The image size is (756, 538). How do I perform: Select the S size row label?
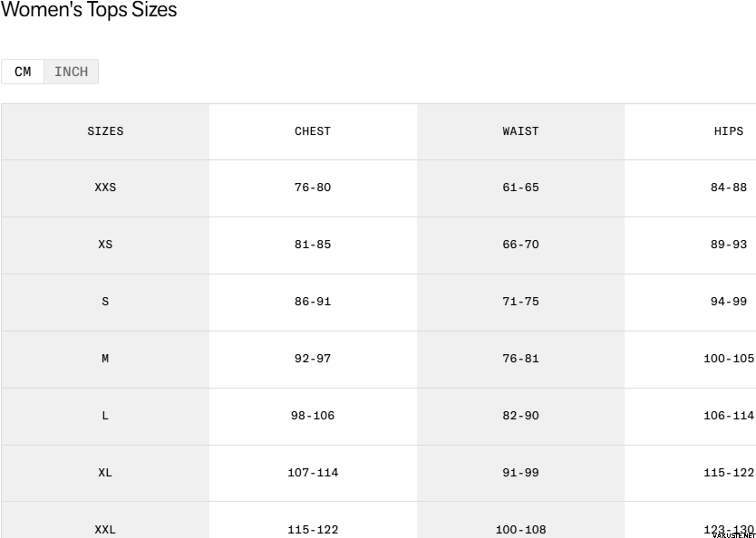[x=105, y=302]
